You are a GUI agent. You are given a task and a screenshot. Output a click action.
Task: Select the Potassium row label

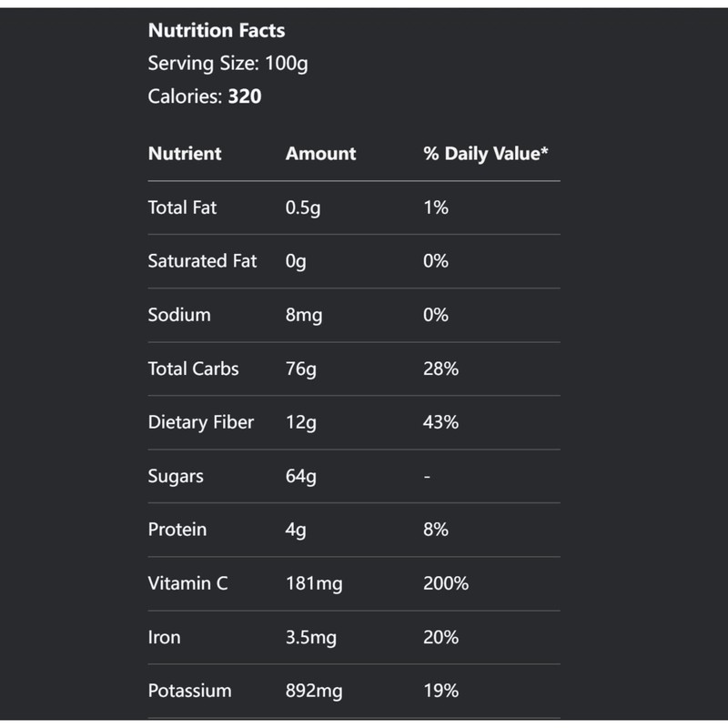point(189,691)
